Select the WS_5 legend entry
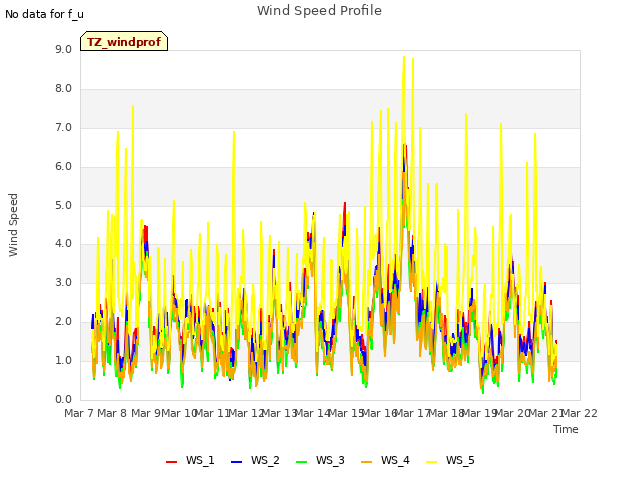Image resolution: width=640 pixels, height=480 pixels. pos(450,460)
